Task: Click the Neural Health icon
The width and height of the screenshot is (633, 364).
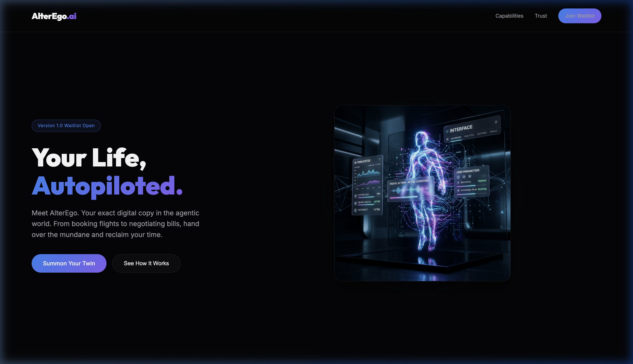Action: coord(355,203)
